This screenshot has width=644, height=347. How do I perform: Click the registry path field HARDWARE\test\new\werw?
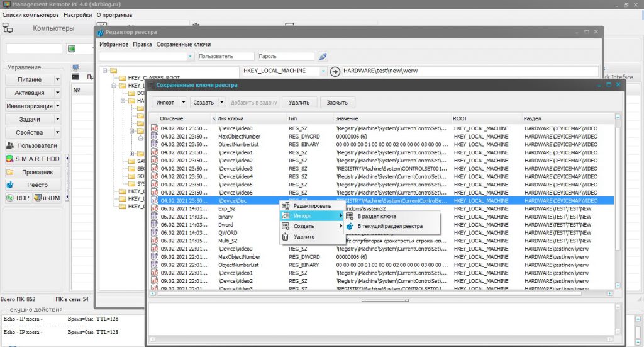[470, 71]
